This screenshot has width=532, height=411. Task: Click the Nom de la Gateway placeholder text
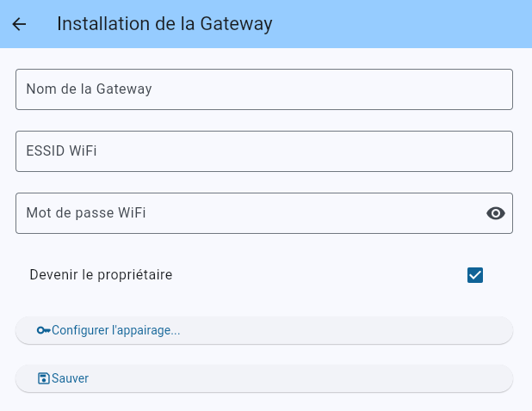click(x=89, y=89)
